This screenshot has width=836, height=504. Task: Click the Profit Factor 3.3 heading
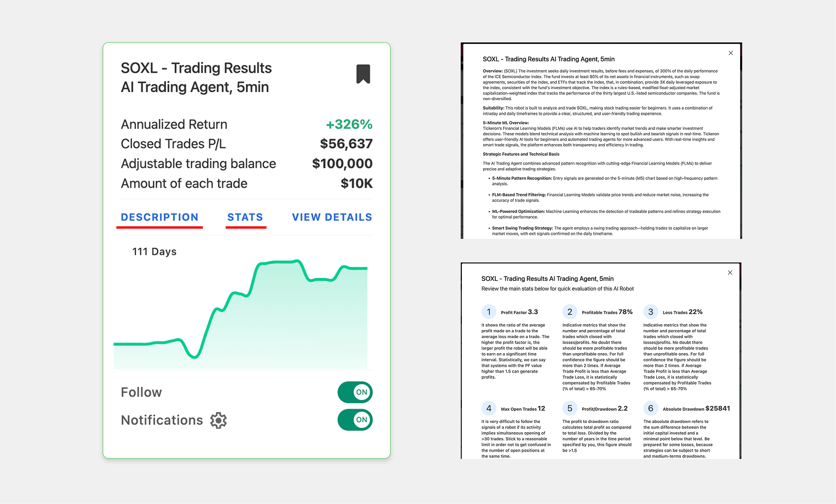click(x=519, y=312)
